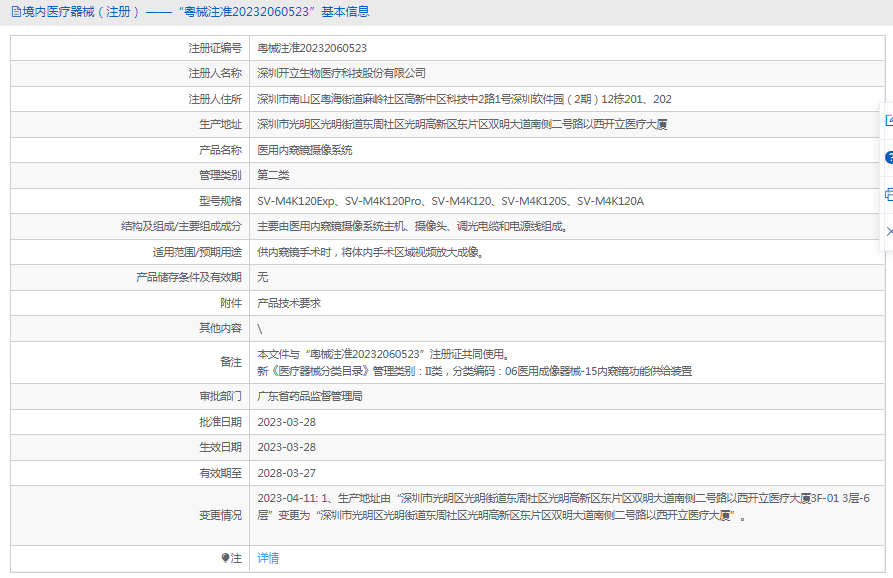
Task: Click the registrant address ending in 12栋201、202
Action: pos(464,99)
